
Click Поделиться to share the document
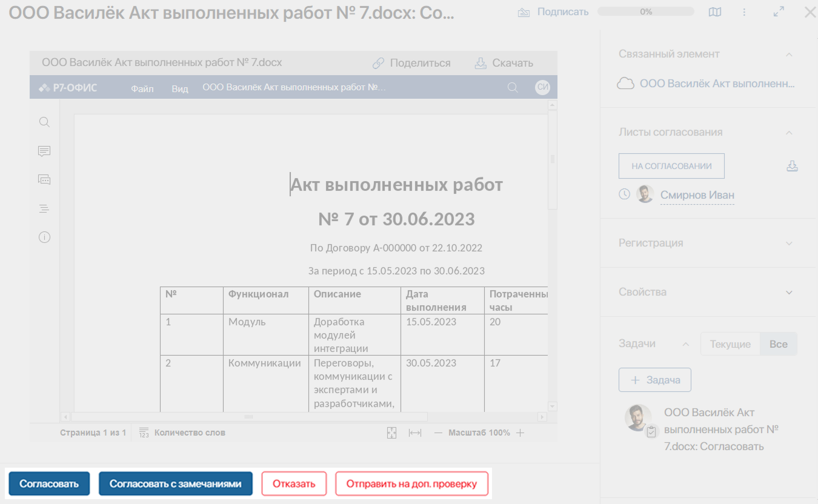coord(411,63)
